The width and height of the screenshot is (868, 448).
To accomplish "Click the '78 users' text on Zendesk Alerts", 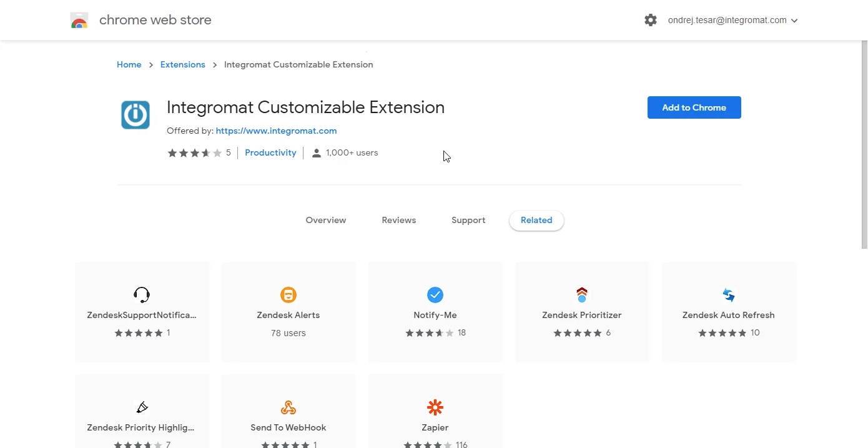I will pos(289,333).
